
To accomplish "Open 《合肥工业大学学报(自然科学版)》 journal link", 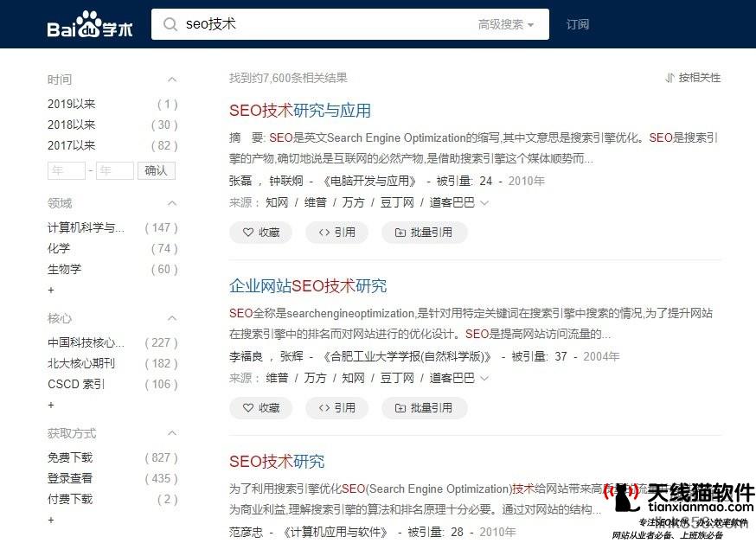I will coord(407,356).
